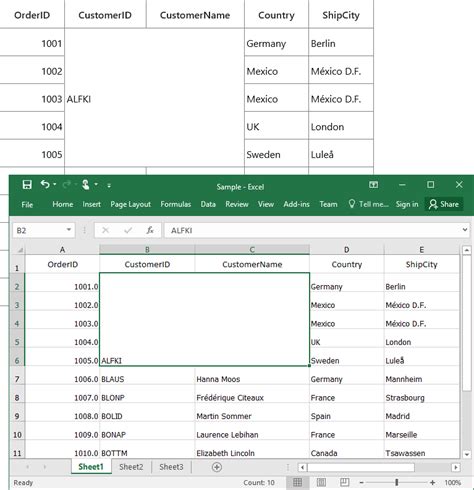The width and height of the screenshot is (474, 490).
Task: Open the Team ribbon tab
Action: 328,204
